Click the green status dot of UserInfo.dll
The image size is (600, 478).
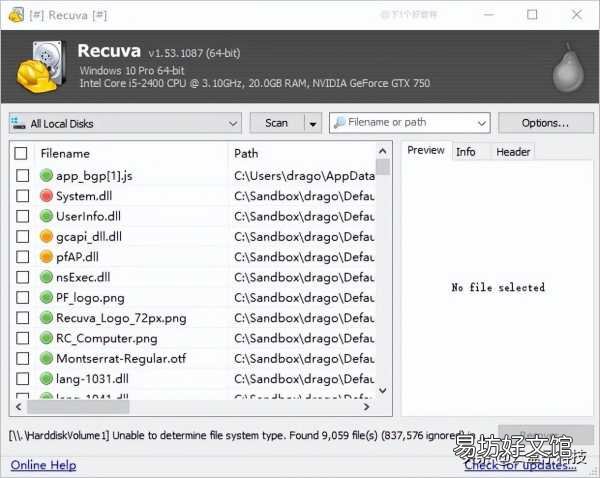point(46,216)
